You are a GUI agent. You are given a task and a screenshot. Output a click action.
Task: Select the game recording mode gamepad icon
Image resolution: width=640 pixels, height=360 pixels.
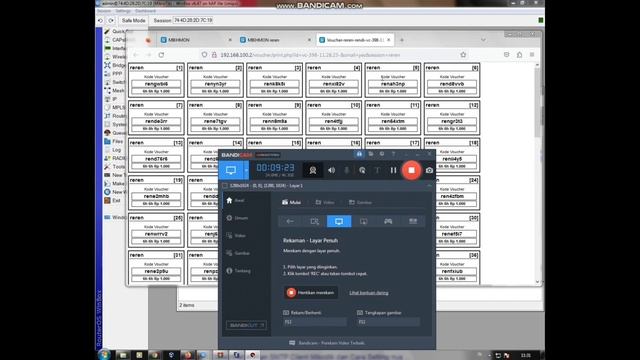tap(388, 221)
